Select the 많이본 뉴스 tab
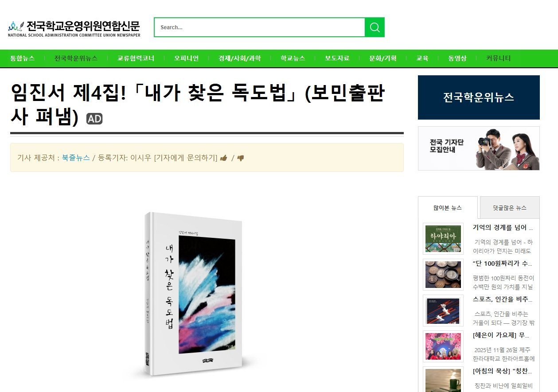 coord(448,208)
